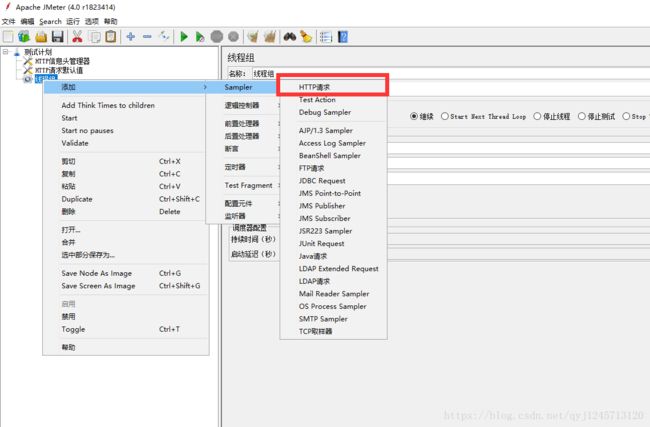Image resolution: width=650 pixels, height=427 pixels.
Task: Click the Start no pauses icon
Action: (x=200, y=37)
